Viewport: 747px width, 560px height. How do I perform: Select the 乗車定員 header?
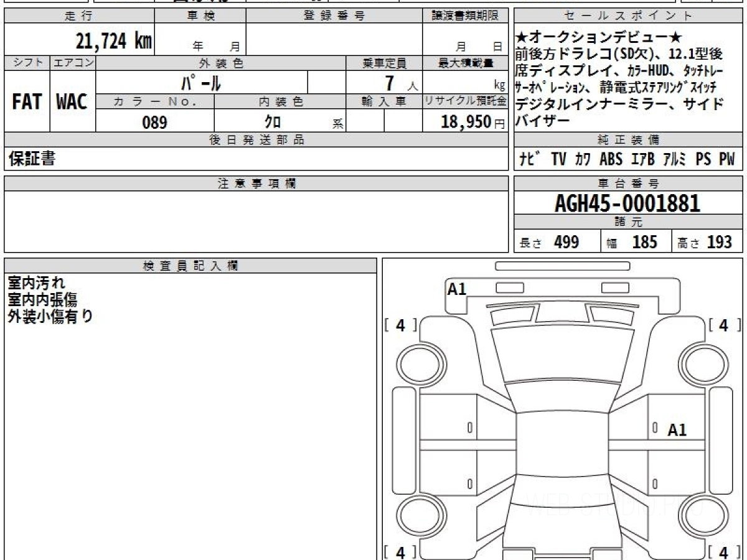pyautogui.click(x=384, y=63)
